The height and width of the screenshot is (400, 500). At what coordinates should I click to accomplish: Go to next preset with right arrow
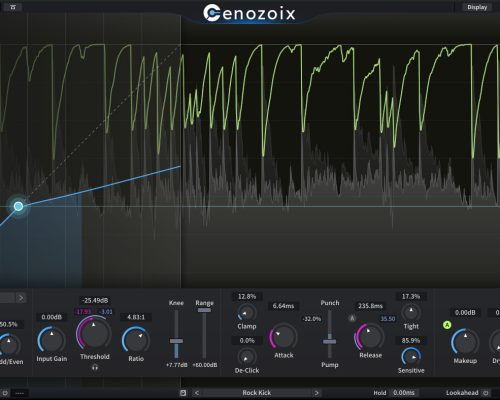(x=316, y=393)
